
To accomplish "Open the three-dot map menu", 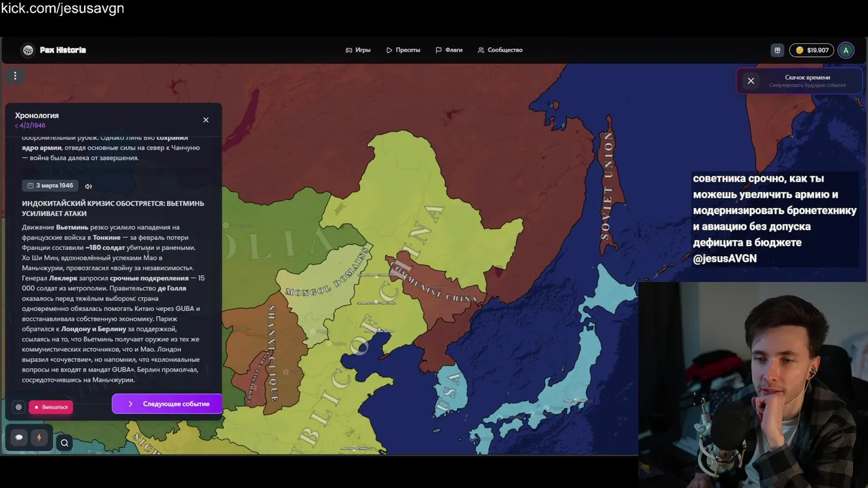I will (15, 76).
